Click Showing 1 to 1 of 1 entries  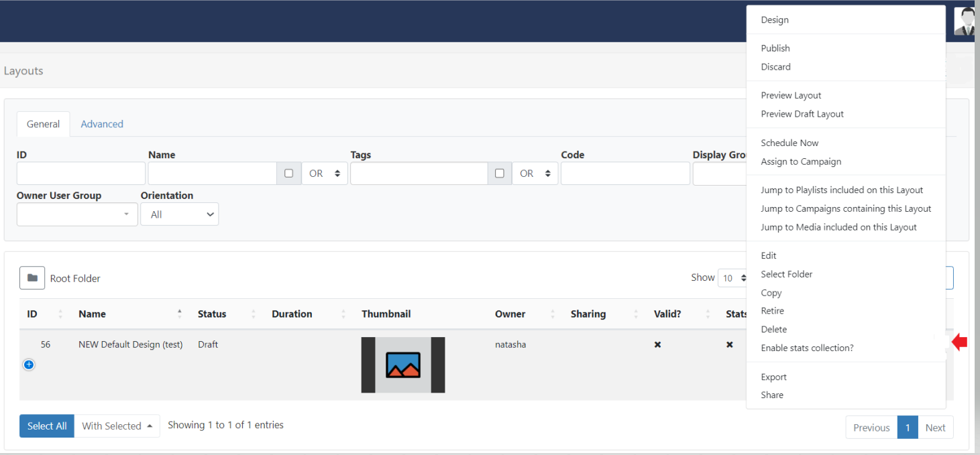point(225,425)
